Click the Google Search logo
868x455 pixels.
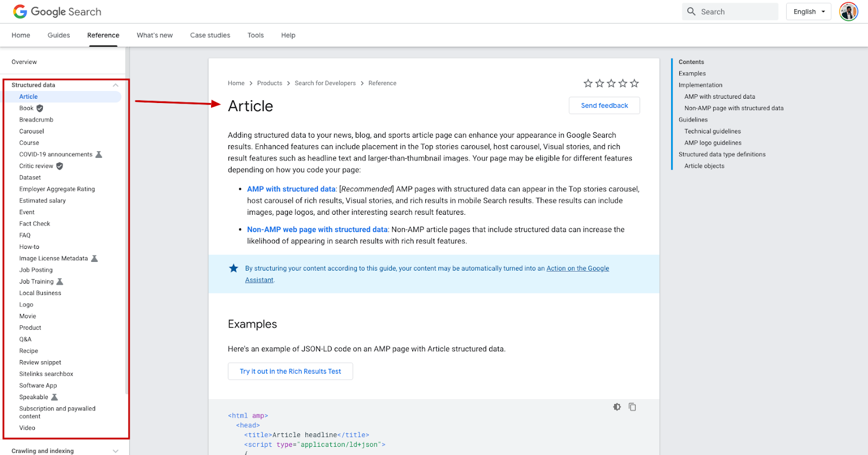(x=57, y=11)
